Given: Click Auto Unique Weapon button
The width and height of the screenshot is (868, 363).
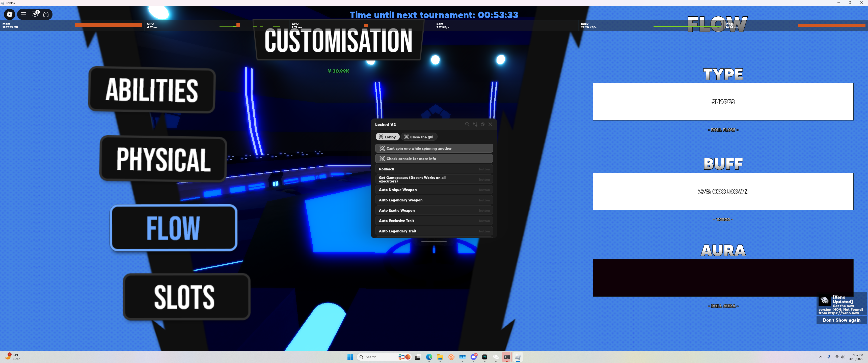Looking at the screenshot, I should coord(434,190).
